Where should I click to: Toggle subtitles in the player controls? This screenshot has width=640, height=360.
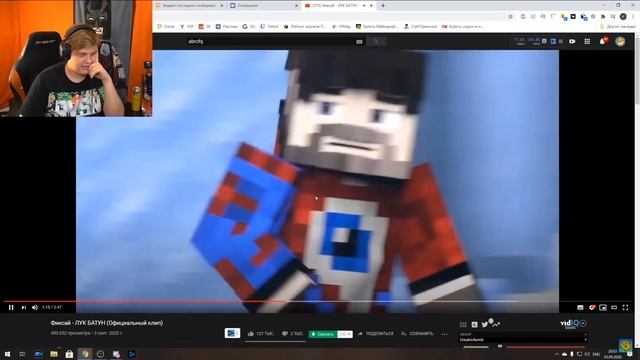(580, 307)
